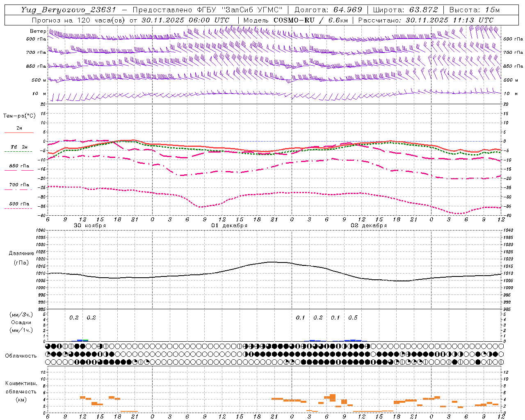Click the Долгота: 64.969 header field
Image resolution: width=525 pixels, height=420 pixels.
(x=329, y=10)
